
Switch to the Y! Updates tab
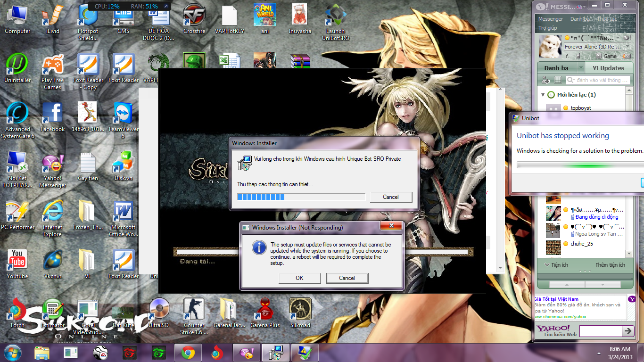[x=609, y=68]
